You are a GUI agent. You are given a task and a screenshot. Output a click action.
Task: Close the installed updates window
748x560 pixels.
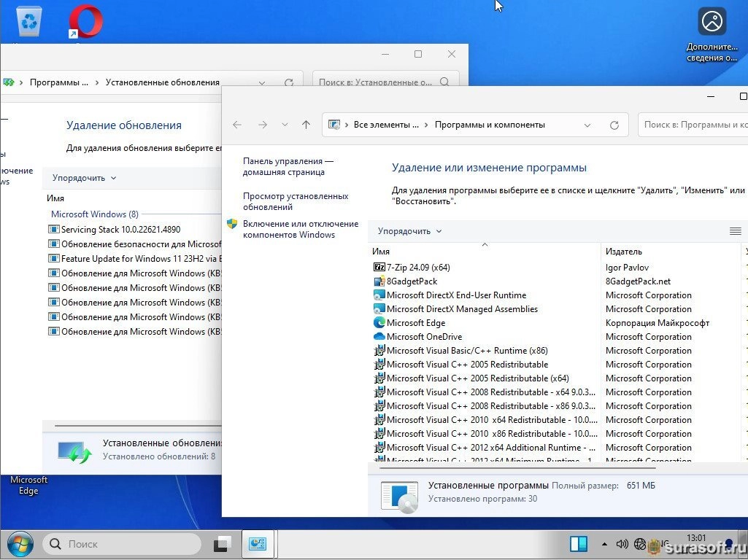click(x=451, y=54)
